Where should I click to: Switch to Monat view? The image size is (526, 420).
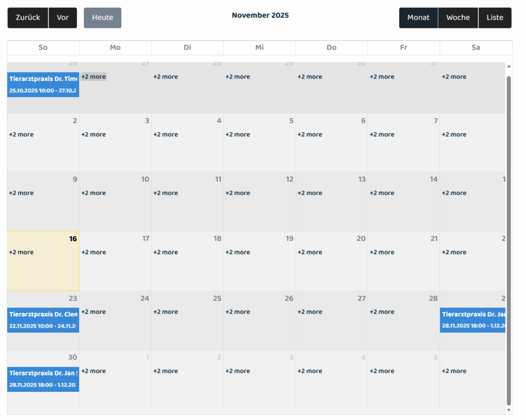[x=418, y=18]
